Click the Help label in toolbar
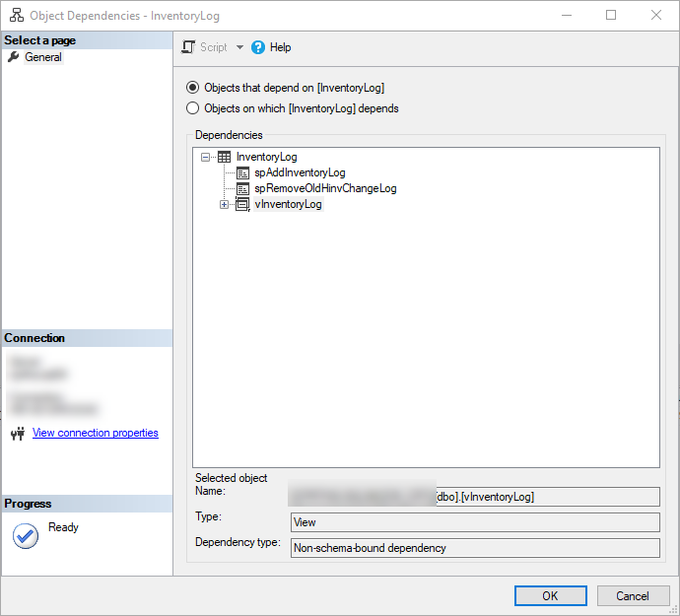This screenshot has width=680, height=616. tap(281, 47)
